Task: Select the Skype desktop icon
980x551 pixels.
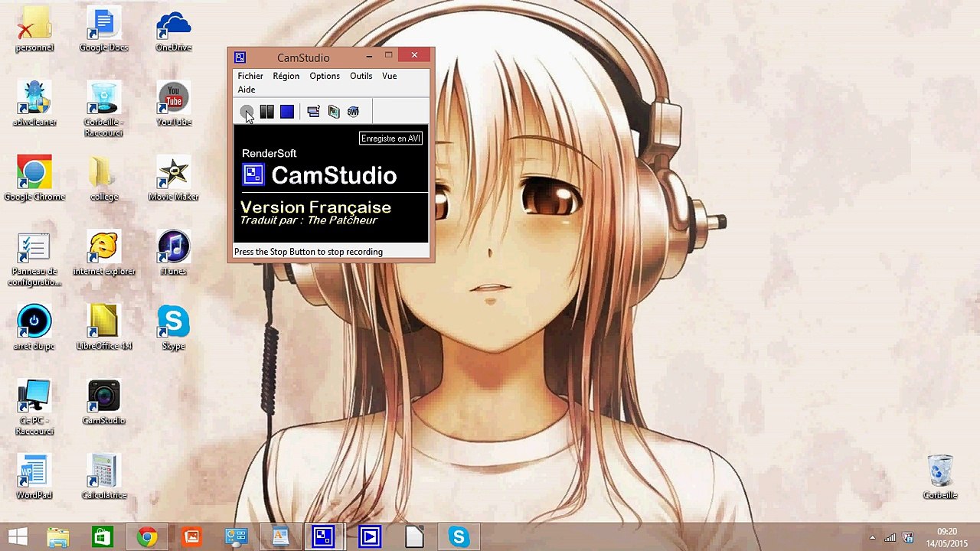Action: 173,328
